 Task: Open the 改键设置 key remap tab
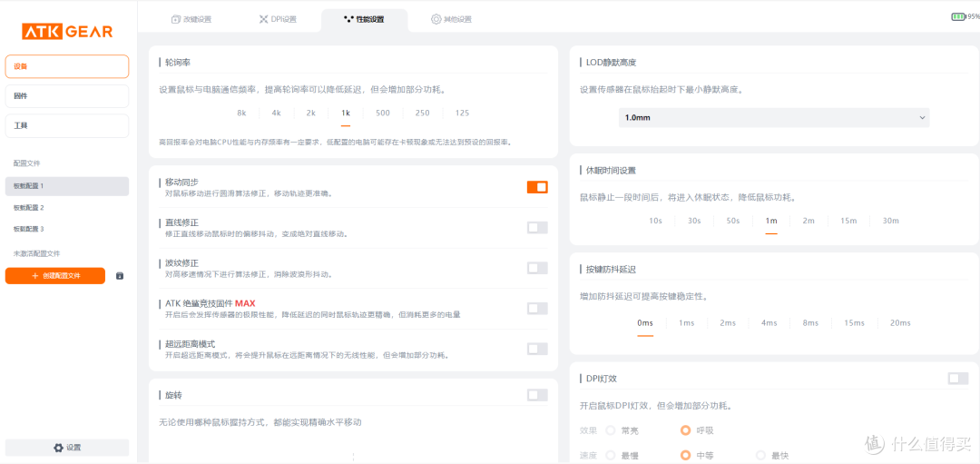point(191,19)
